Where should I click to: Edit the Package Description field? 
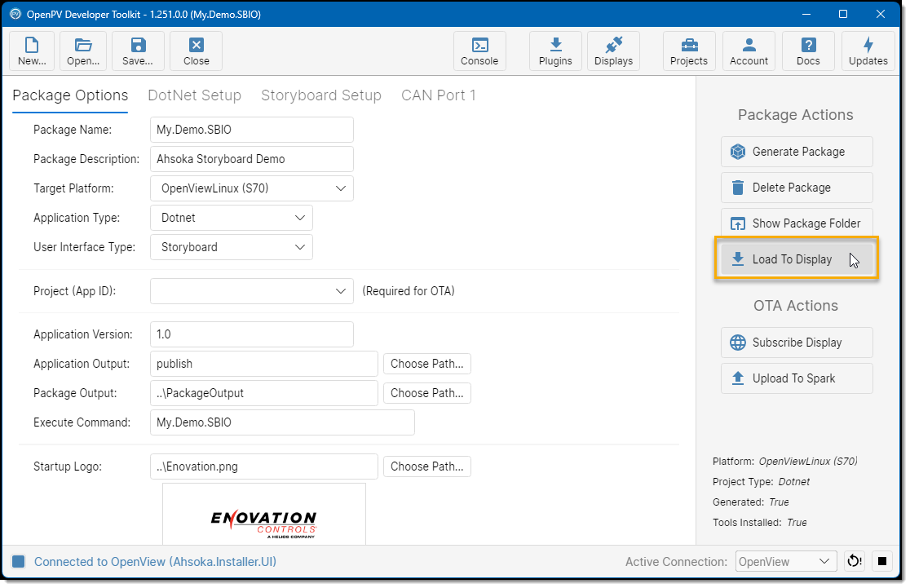click(252, 159)
